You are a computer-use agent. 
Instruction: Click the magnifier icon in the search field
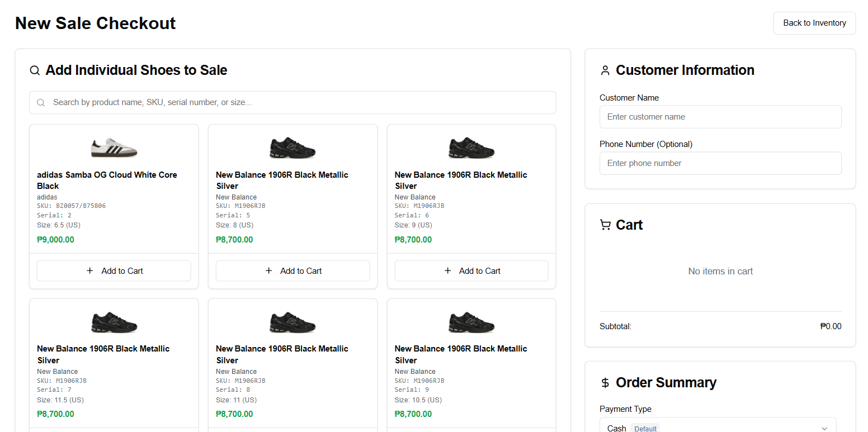(41, 103)
